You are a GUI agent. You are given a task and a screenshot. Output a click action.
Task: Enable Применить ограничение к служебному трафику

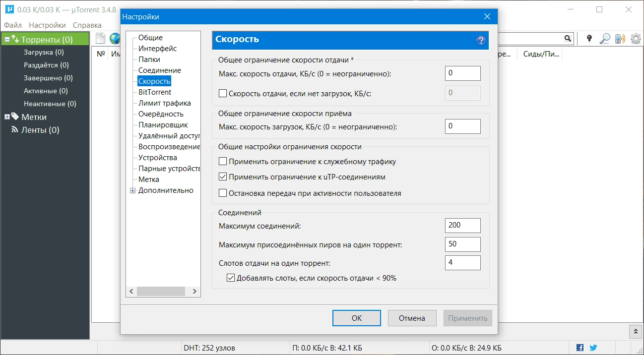(x=222, y=161)
